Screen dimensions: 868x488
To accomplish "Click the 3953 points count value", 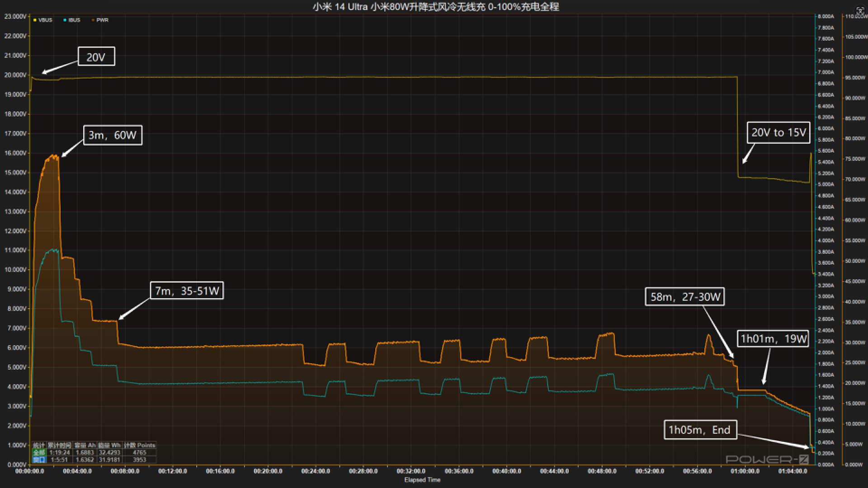I will (x=139, y=460).
